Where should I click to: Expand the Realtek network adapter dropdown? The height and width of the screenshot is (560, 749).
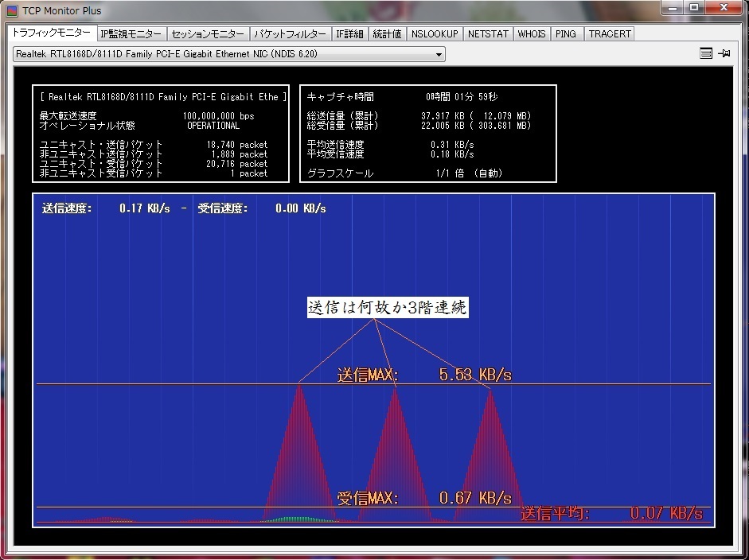[439, 54]
